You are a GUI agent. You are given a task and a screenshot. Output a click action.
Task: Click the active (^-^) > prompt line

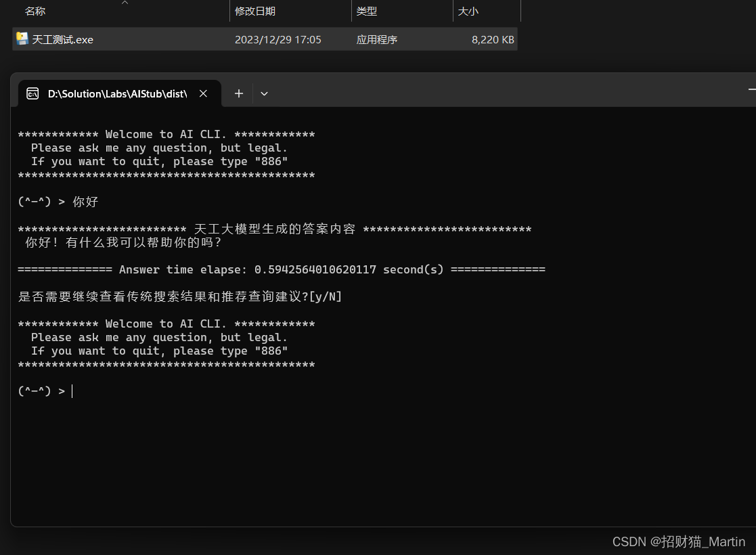(45, 391)
